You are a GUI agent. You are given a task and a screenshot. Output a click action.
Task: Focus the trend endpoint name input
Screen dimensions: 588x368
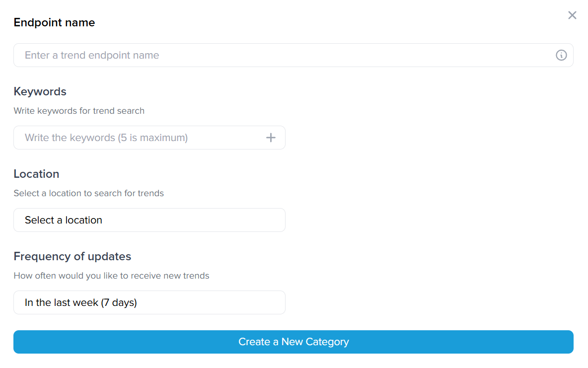(x=293, y=55)
